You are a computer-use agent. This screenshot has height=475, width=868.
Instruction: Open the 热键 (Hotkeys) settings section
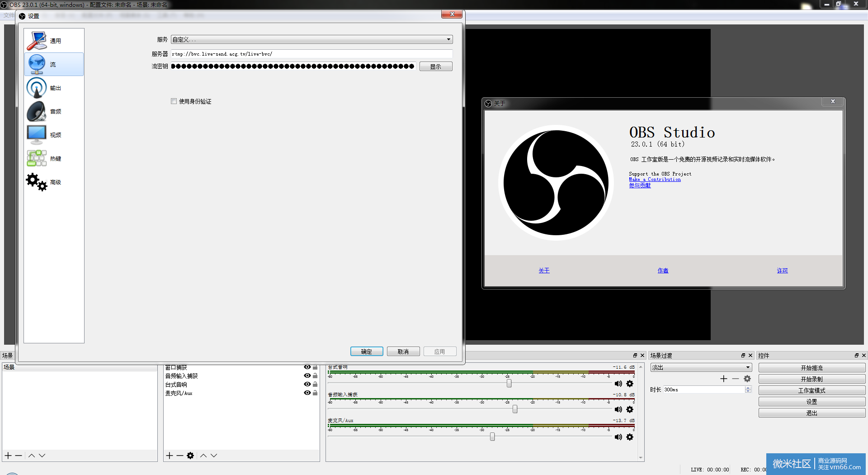pos(54,158)
